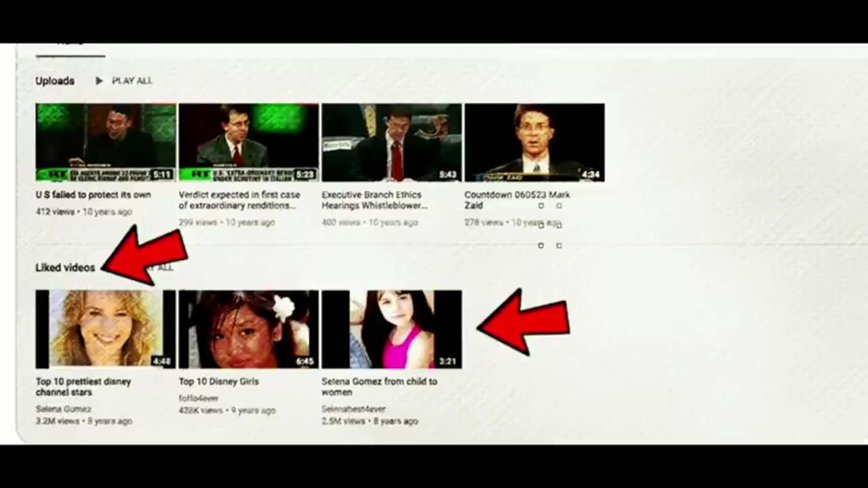868x488 pixels.
Task: Click the 'Top 10 Disney Girls' title
Action: [218, 382]
